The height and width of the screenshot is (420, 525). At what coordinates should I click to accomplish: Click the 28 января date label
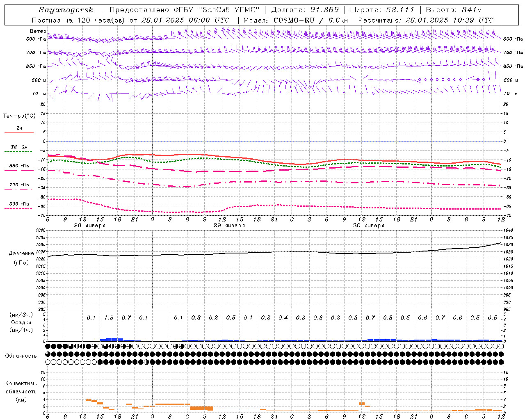(90, 226)
